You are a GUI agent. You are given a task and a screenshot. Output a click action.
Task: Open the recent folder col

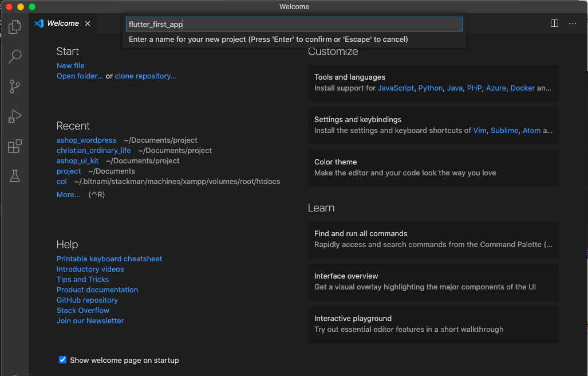click(x=61, y=181)
